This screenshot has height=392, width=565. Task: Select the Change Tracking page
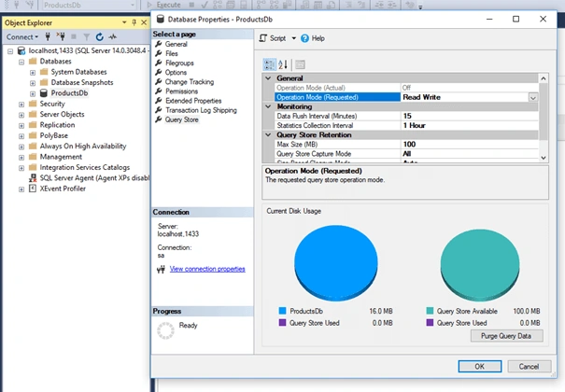pyautogui.click(x=190, y=82)
